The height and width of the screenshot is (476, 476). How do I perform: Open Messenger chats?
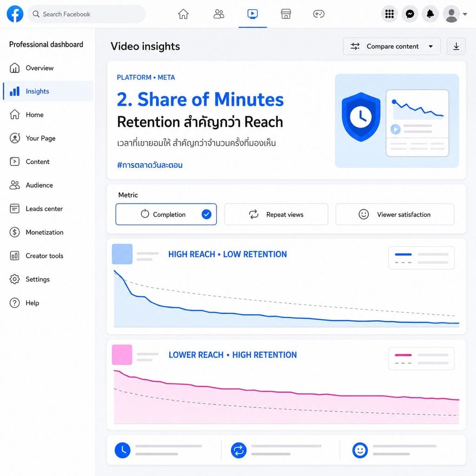[410, 14]
